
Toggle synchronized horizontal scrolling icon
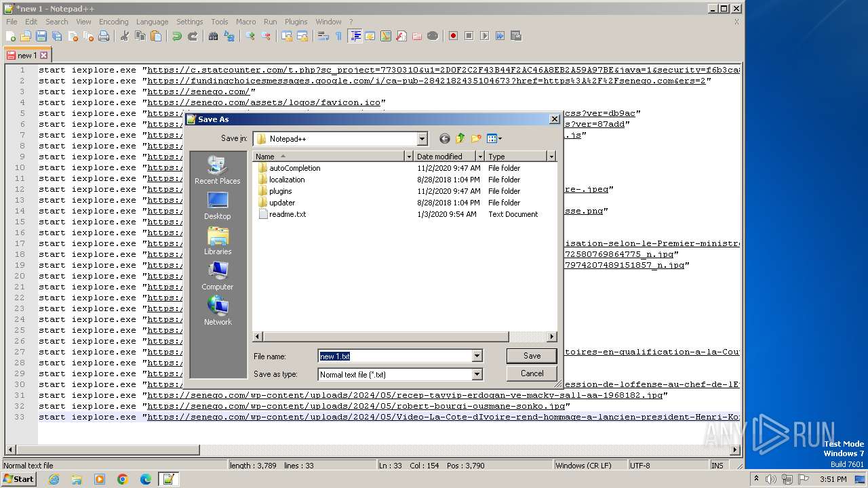pos(302,36)
